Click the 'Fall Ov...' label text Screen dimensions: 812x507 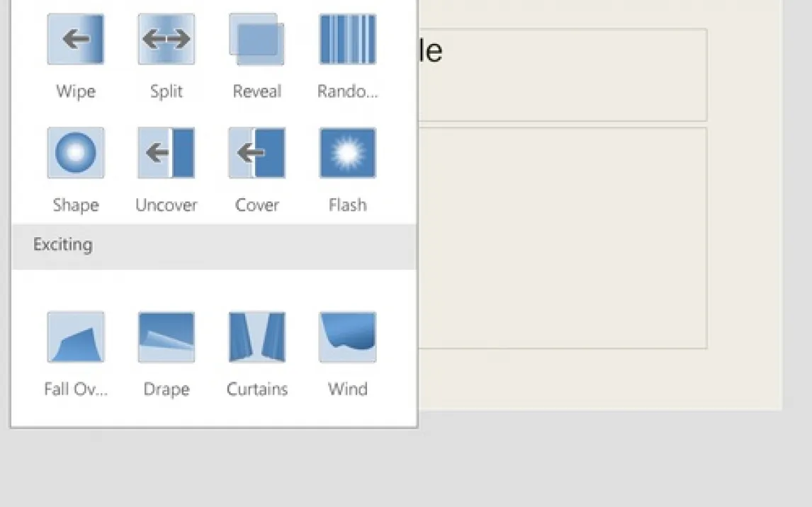[76, 389]
